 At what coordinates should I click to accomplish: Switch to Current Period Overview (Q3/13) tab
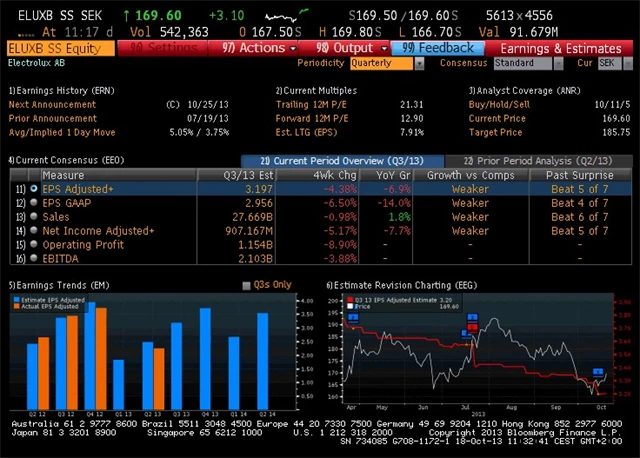[x=342, y=161]
